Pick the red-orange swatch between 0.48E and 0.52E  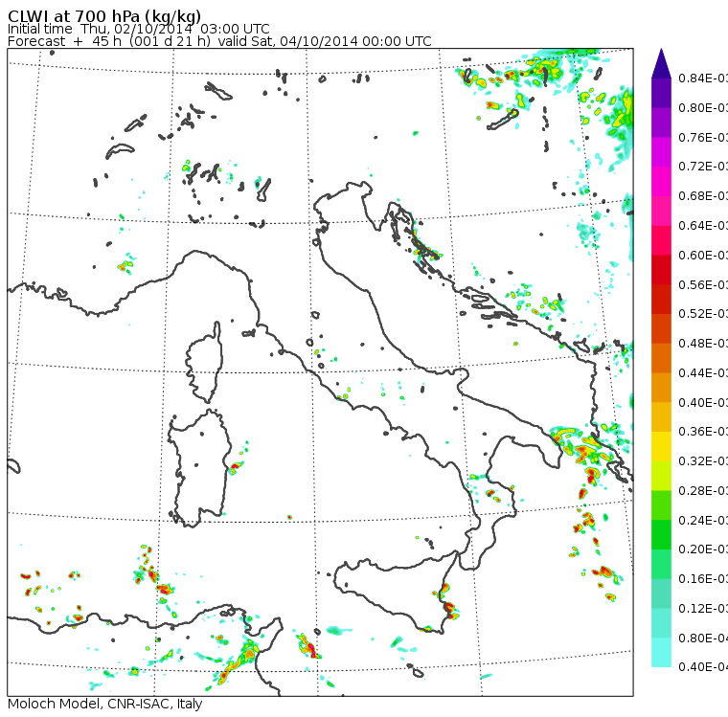pyautogui.click(x=661, y=329)
